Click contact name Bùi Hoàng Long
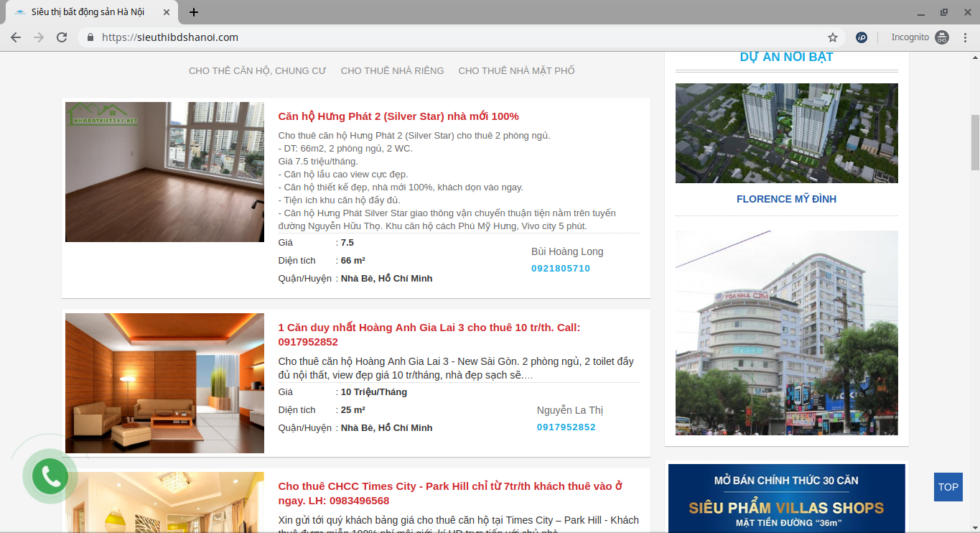The width and height of the screenshot is (980, 533). pos(567,251)
